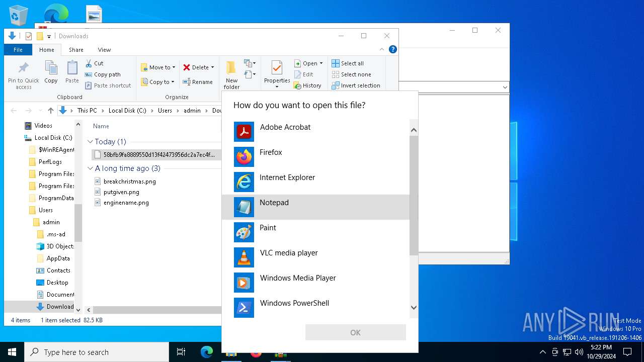
Task: Click Users in the address breadcrumb
Action: point(165,111)
